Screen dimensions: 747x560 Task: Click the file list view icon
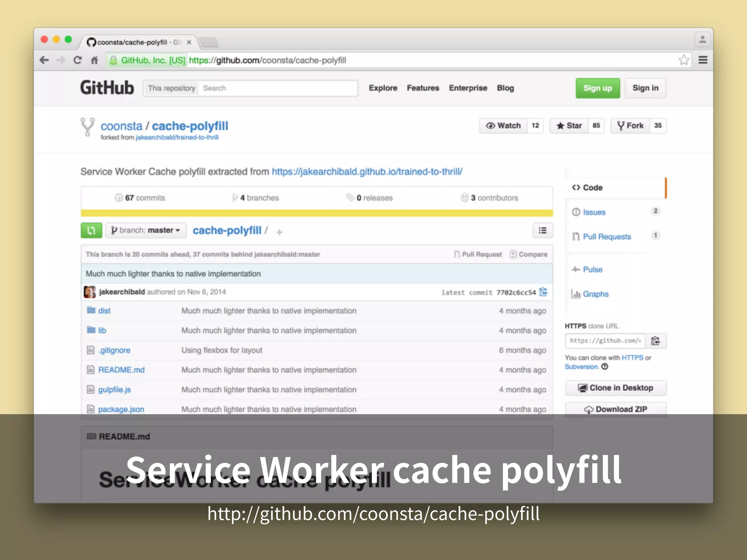tap(542, 230)
